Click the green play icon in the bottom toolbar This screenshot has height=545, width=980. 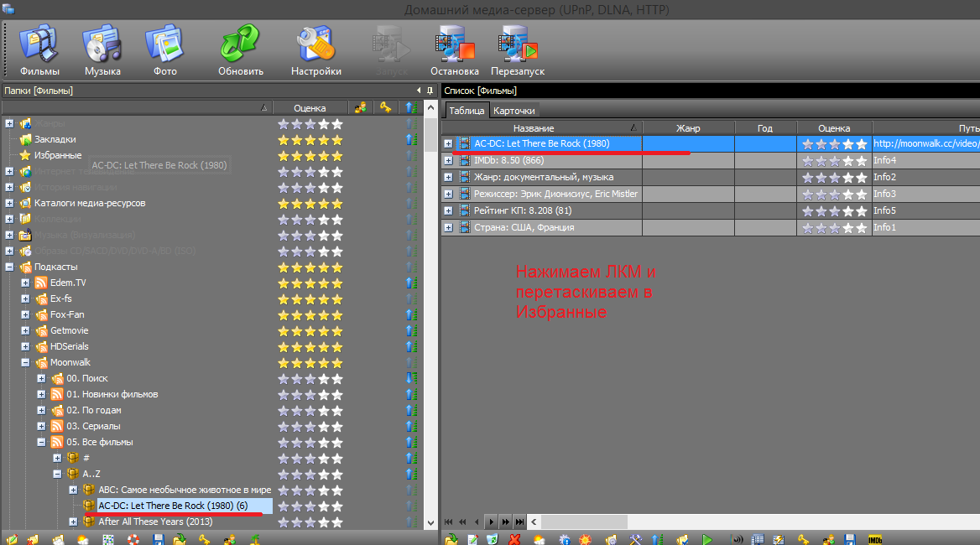click(x=707, y=539)
